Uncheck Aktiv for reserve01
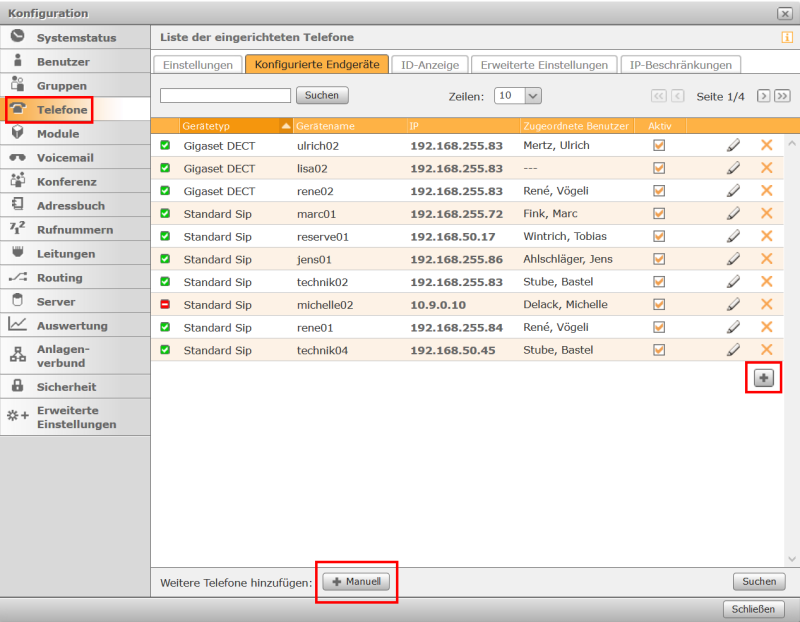Image resolution: width=800 pixels, height=622 pixels. (658, 236)
